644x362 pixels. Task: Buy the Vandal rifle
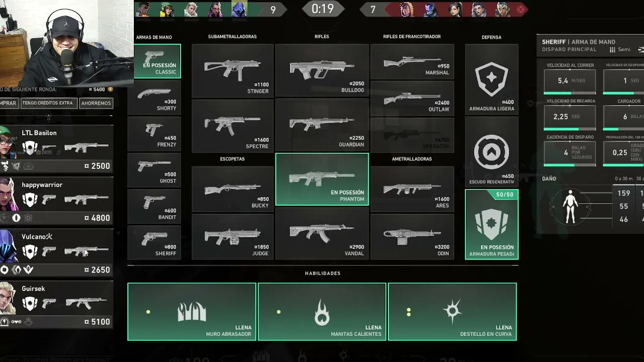(322, 233)
